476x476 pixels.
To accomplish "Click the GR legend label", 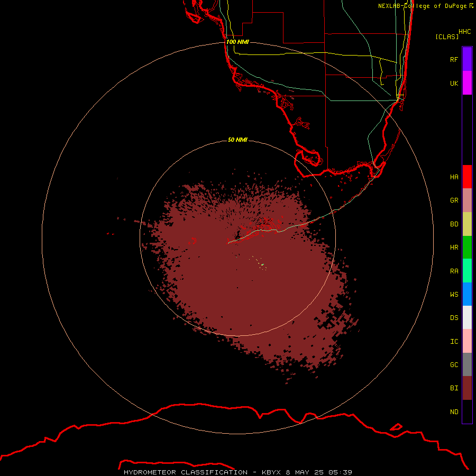I will coord(454,200).
